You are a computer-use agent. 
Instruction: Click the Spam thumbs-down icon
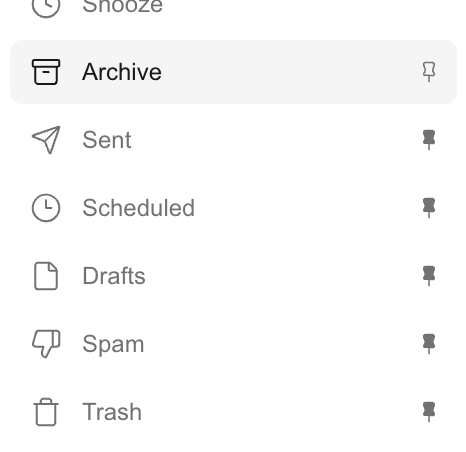tap(46, 344)
